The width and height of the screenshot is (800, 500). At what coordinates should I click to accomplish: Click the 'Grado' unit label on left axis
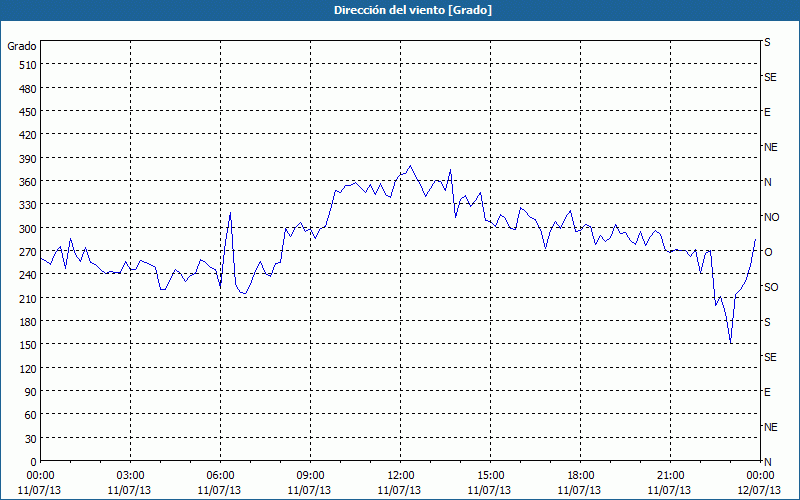(22, 46)
